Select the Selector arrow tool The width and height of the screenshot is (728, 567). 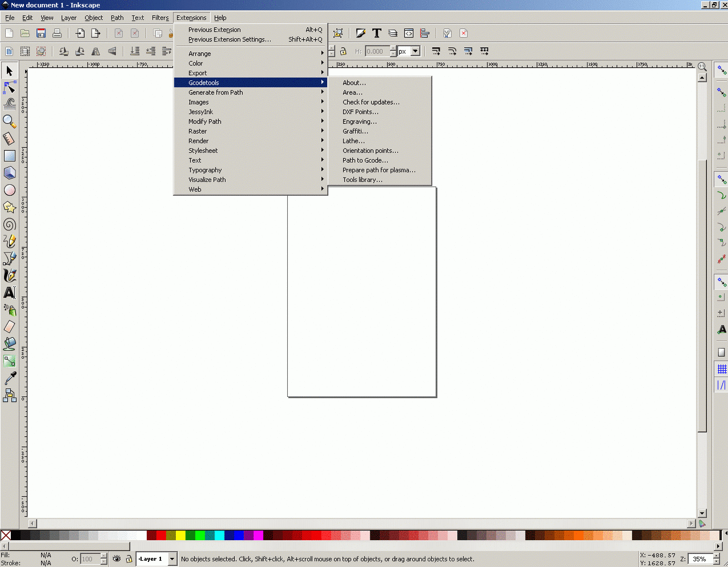coord(9,71)
